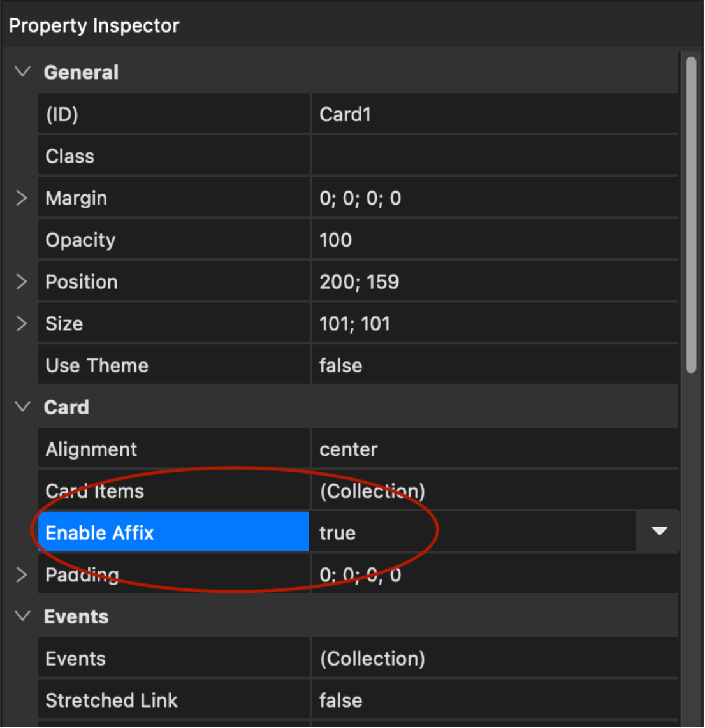Click the Position value 200; 159

click(x=494, y=282)
